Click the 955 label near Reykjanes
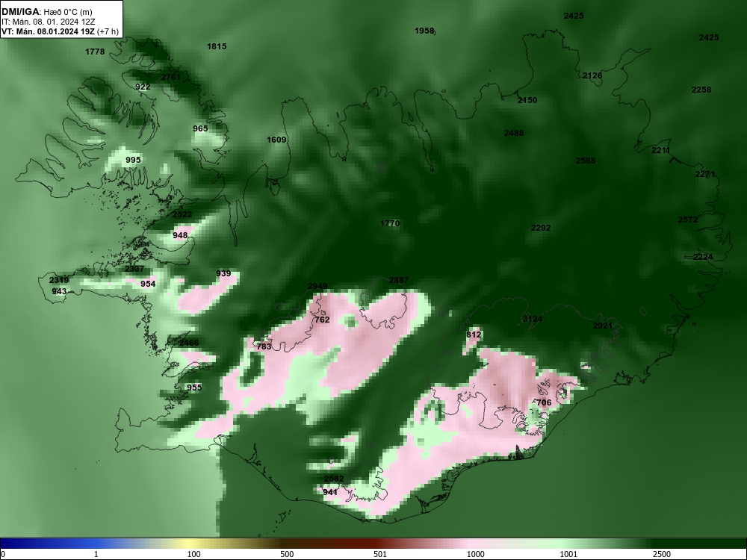 [x=194, y=387]
